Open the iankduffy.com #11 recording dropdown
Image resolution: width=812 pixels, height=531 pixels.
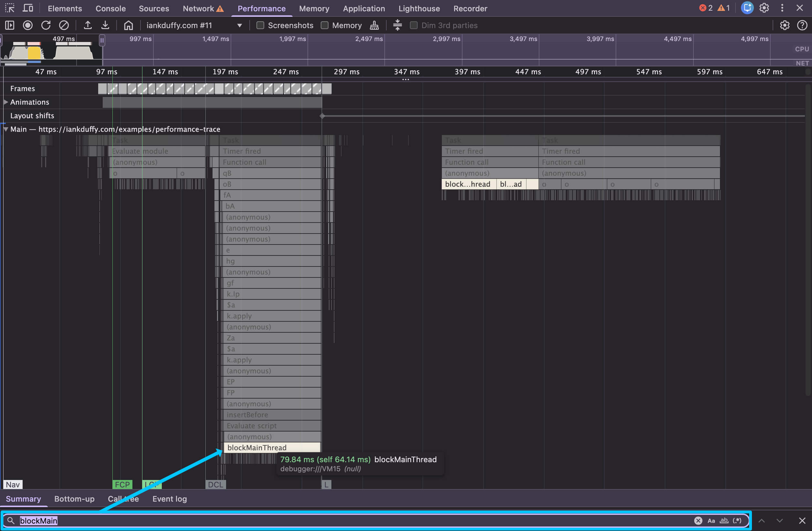[x=239, y=25]
